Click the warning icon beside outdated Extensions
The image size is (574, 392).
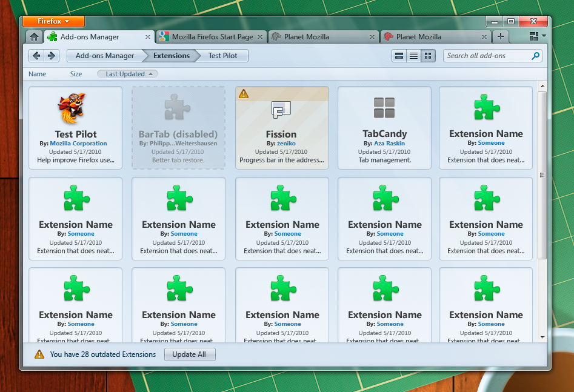[x=39, y=354]
